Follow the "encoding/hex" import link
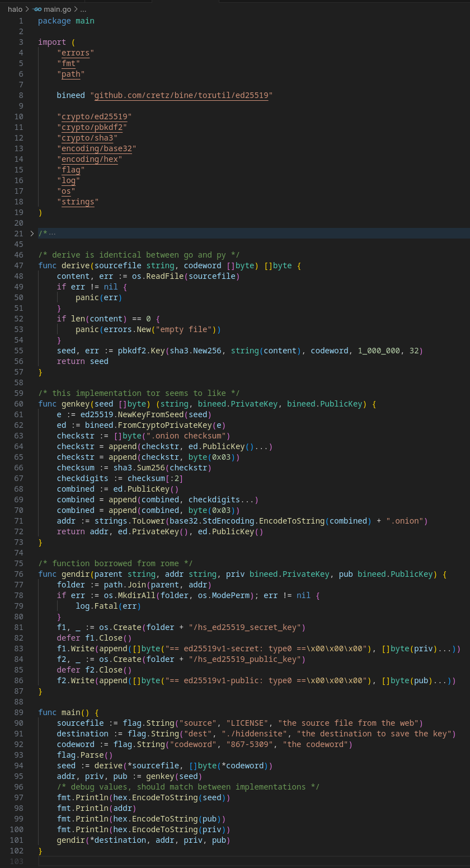The image size is (470, 868). coord(90,159)
